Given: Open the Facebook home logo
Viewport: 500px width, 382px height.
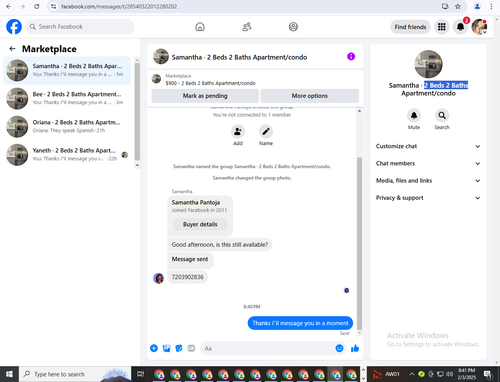Looking at the screenshot, I should (x=14, y=27).
